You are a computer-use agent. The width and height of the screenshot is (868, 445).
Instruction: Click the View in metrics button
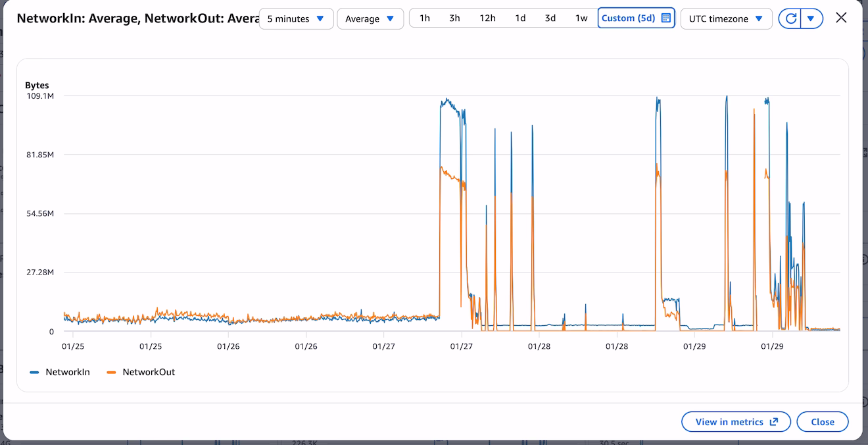pos(736,422)
